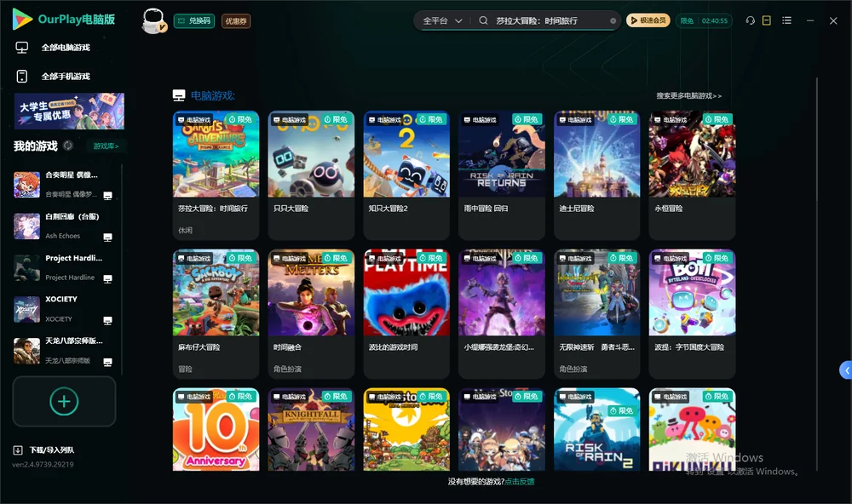Open the 永恒冒险 game card

point(692,175)
